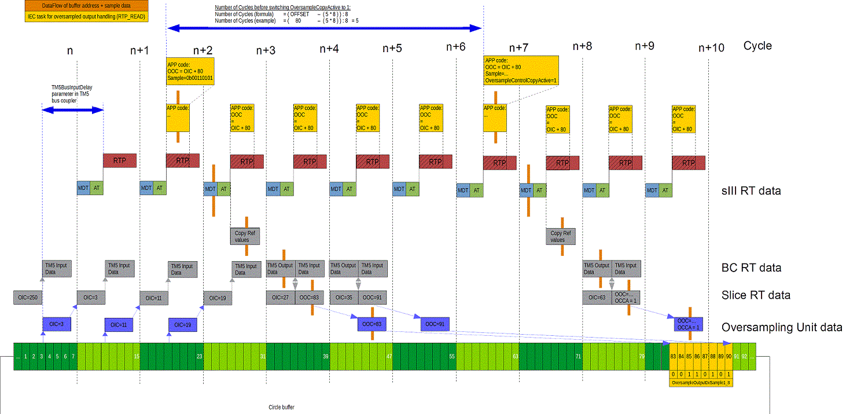Click the n+7 cycle label
This screenshot has width=868, height=414.
pyautogui.click(x=518, y=48)
